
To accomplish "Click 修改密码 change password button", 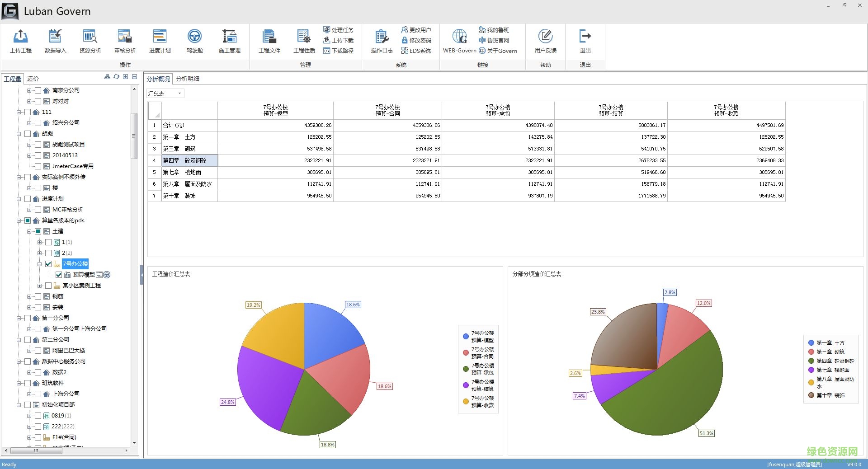I will (416, 40).
